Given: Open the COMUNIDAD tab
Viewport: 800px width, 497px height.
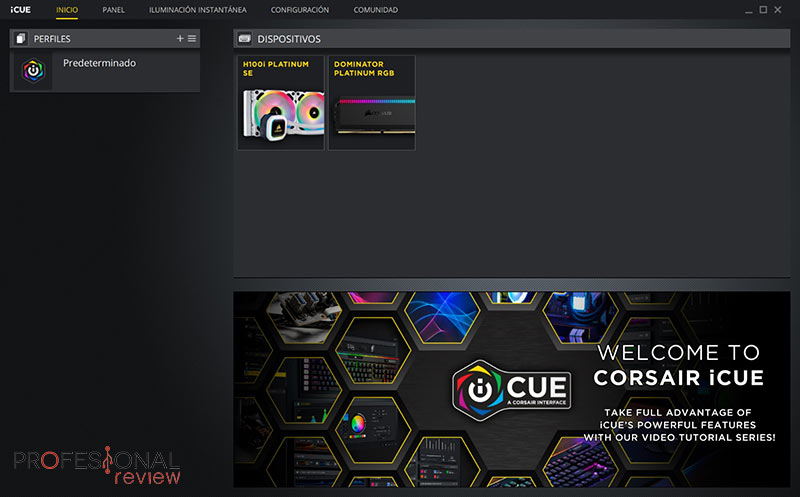Looking at the screenshot, I should point(376,10).
